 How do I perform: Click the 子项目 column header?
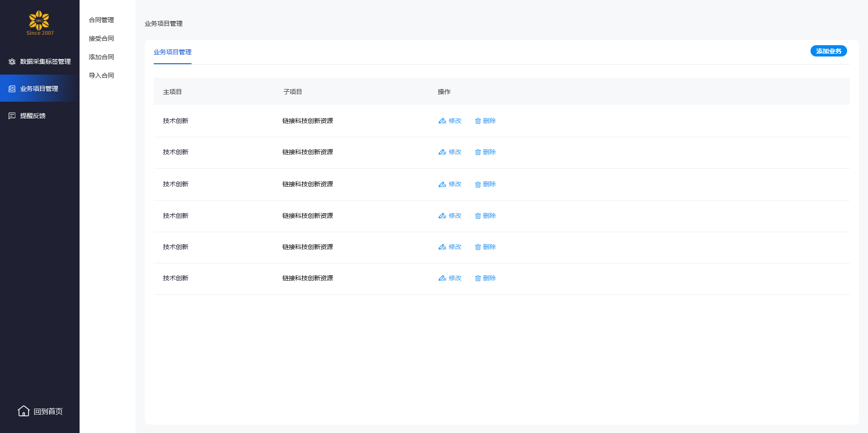pyautogui.click(x=292, y=92)
